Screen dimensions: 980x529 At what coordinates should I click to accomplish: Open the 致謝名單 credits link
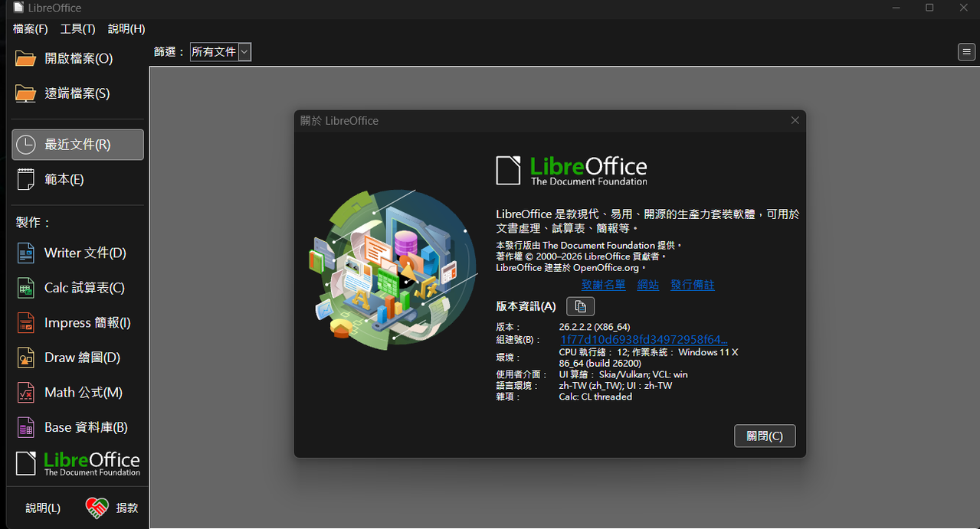[x=603, y=285]
